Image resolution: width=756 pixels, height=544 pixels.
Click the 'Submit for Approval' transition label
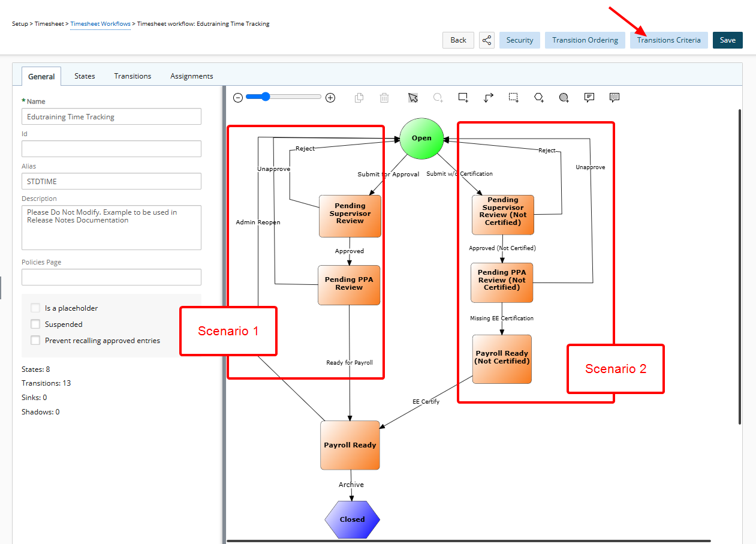[x=388, y=175]
